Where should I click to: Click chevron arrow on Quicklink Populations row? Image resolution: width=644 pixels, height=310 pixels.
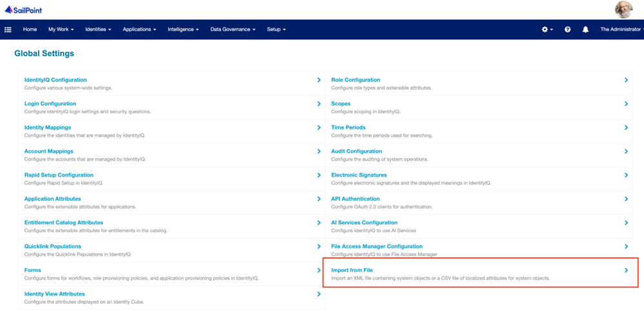319,247
